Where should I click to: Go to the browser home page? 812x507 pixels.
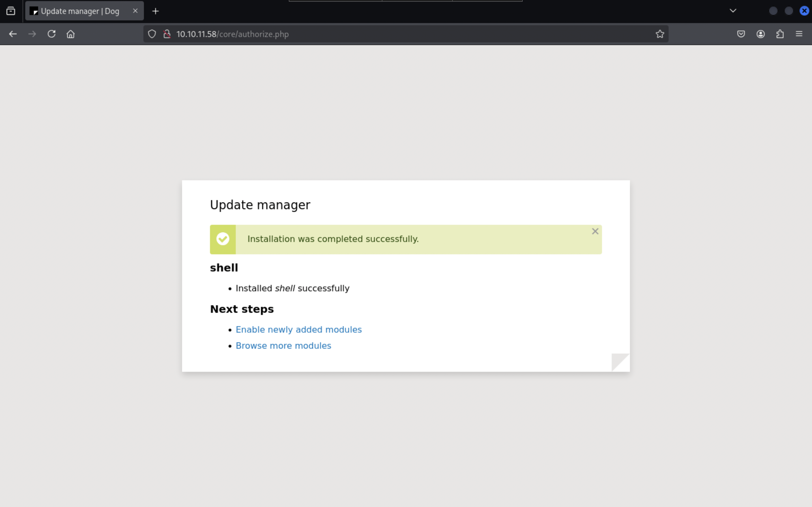70,34
